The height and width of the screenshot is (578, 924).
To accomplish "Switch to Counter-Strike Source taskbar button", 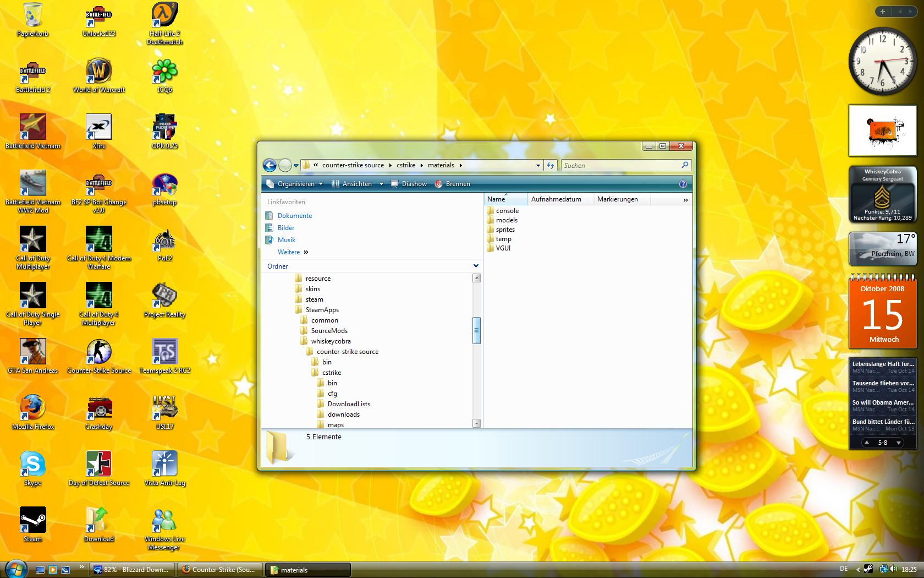I will [x=220, y=570].
